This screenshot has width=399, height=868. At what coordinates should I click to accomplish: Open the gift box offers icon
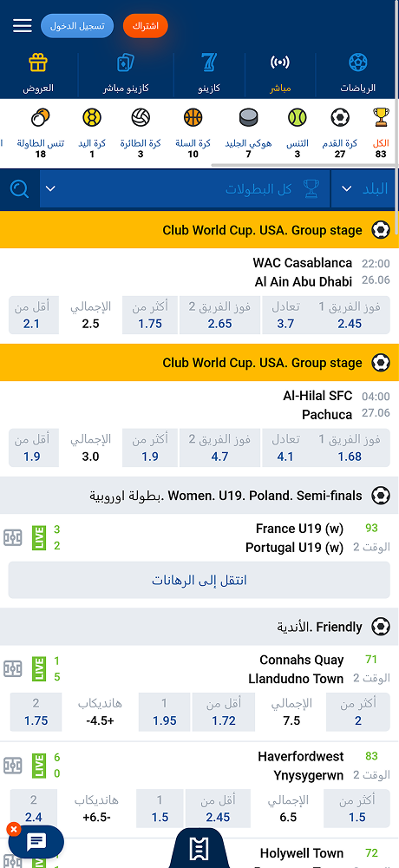tap(38, 62)
